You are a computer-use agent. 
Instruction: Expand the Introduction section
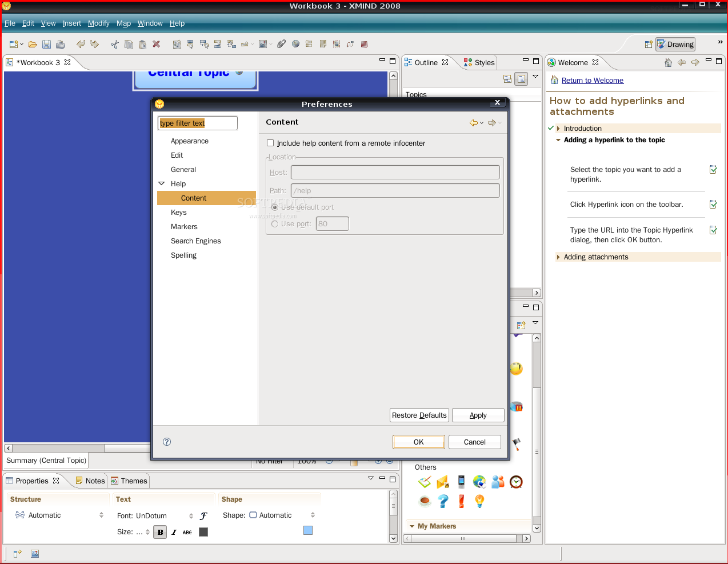click(558, 129)
